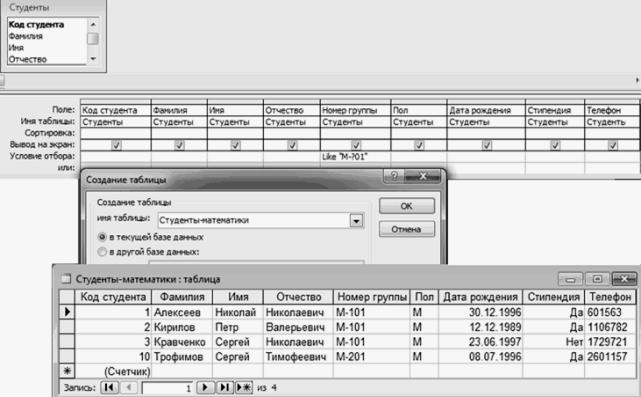
Task: Go to next record in navigation bar
Action: (205, 387)
